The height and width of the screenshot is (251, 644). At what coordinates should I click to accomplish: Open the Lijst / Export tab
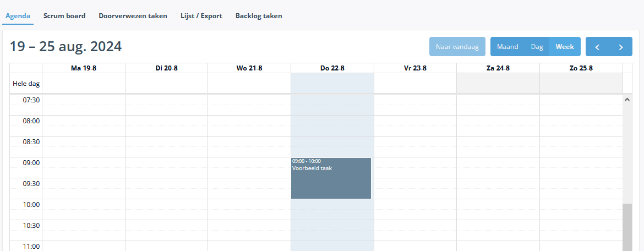point(201,16)
